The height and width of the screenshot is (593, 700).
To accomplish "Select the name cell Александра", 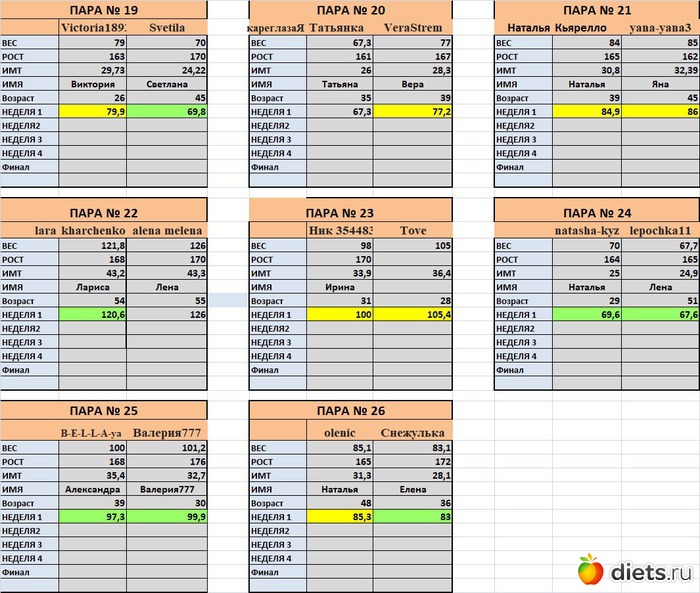I will point(93,489).
